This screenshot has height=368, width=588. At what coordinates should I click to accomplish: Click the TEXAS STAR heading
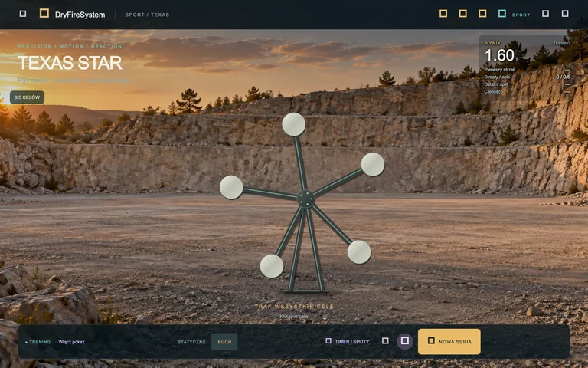tap(70, 63)
